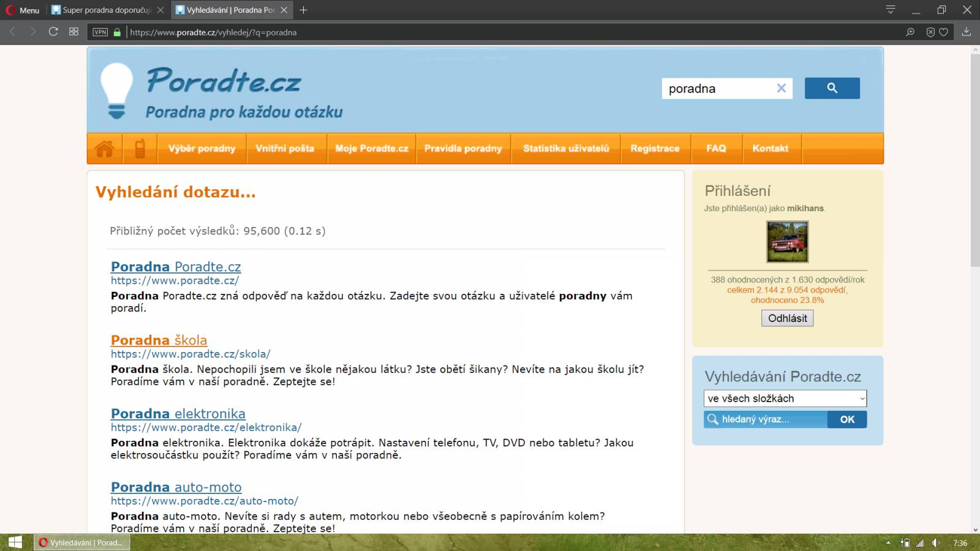This screenshot has height=551, width=980.
Task: Close the Vyhledávání tab
Action: tap(284, 10)
